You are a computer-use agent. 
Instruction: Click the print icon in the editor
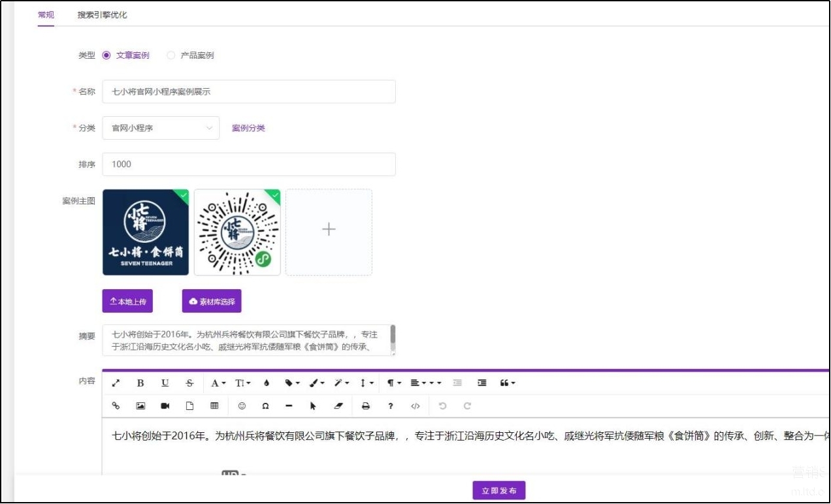[x=366, y=406]
